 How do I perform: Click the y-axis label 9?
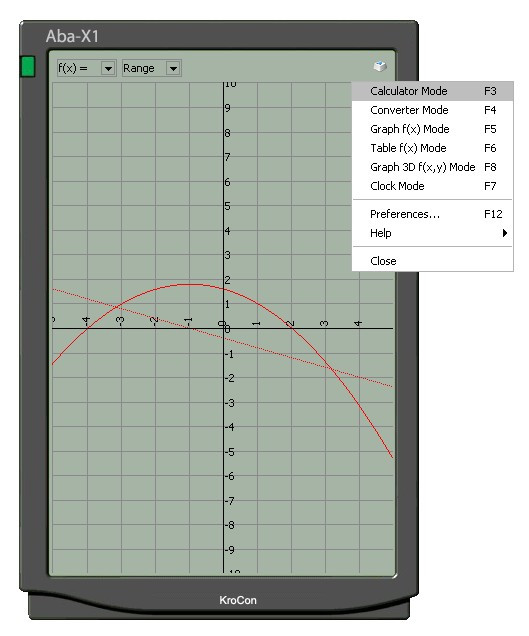click(228, 108)
